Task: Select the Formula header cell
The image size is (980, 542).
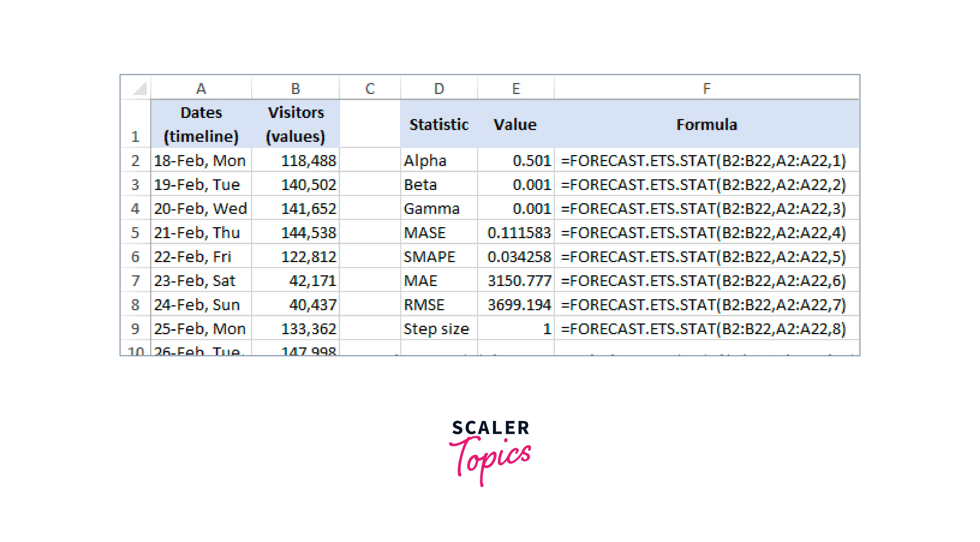Action: click(x=706, y=125)
